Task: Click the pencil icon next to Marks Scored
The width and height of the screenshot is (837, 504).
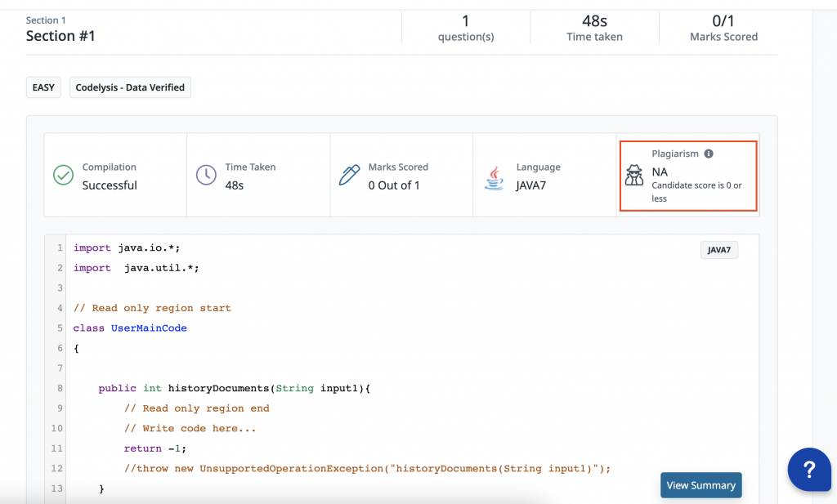Action: (x=349, y=175)
